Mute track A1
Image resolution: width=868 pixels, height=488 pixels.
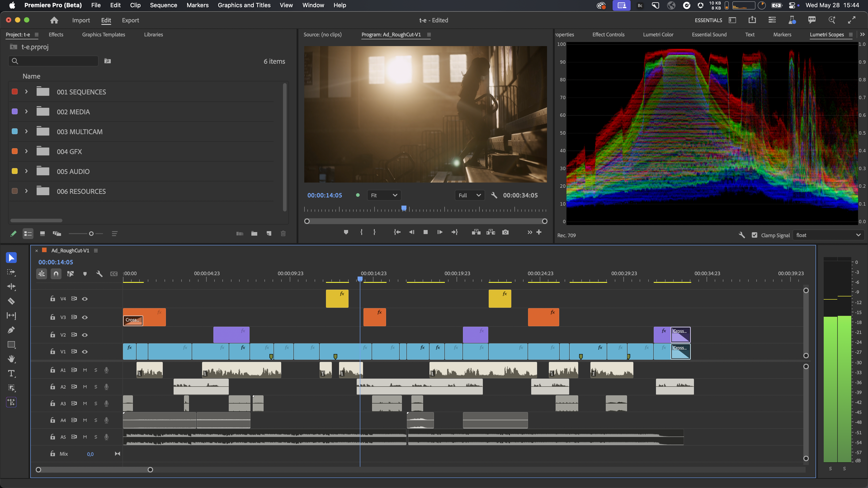click(85, 370)
